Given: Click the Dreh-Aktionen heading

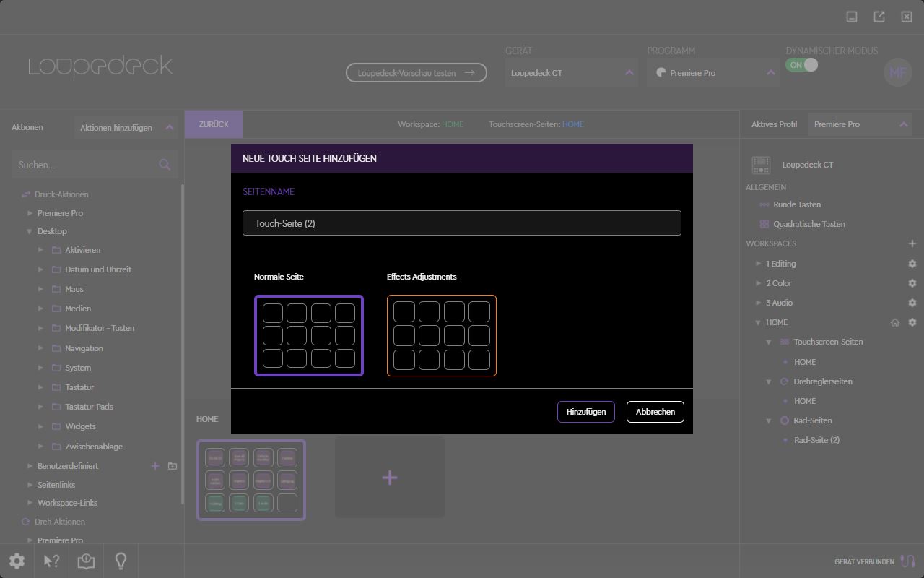Looking at the screenshot, I should (x=59, y=522).
